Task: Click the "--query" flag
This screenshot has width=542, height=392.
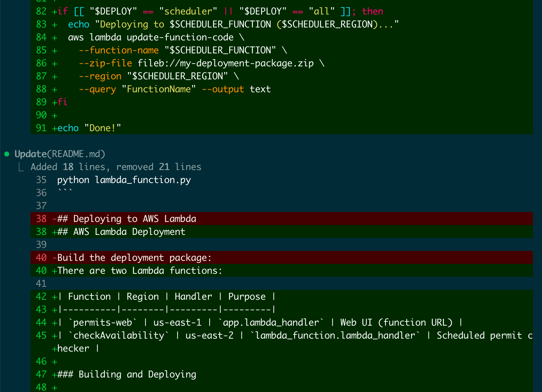Action: pyautogui.click(x=97, y=89)
